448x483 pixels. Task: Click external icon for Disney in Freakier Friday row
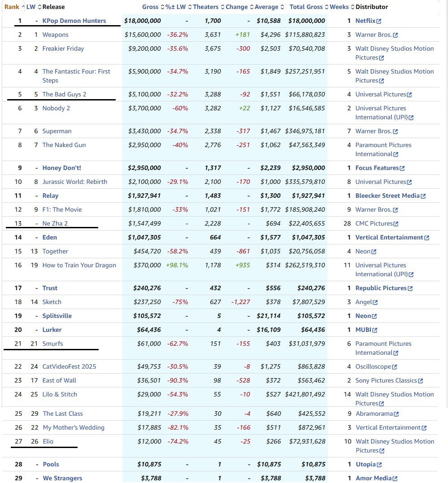[382, 58]
